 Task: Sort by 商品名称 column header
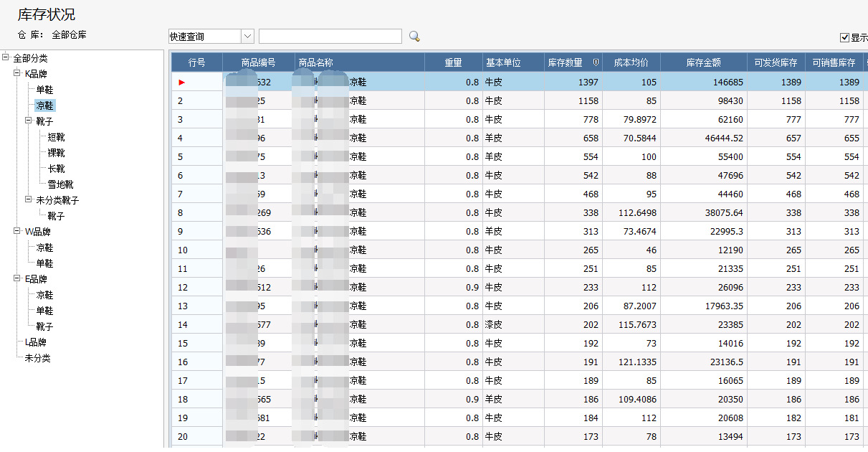click(360, 62)
